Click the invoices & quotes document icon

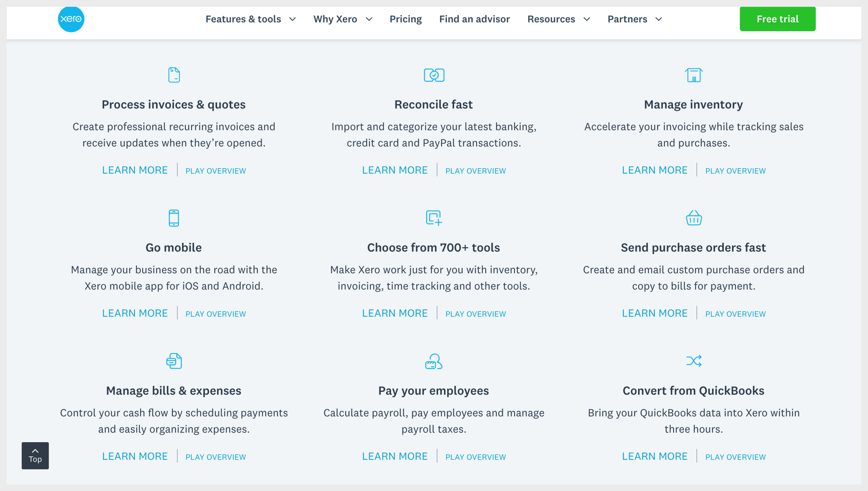coord(174,75)
